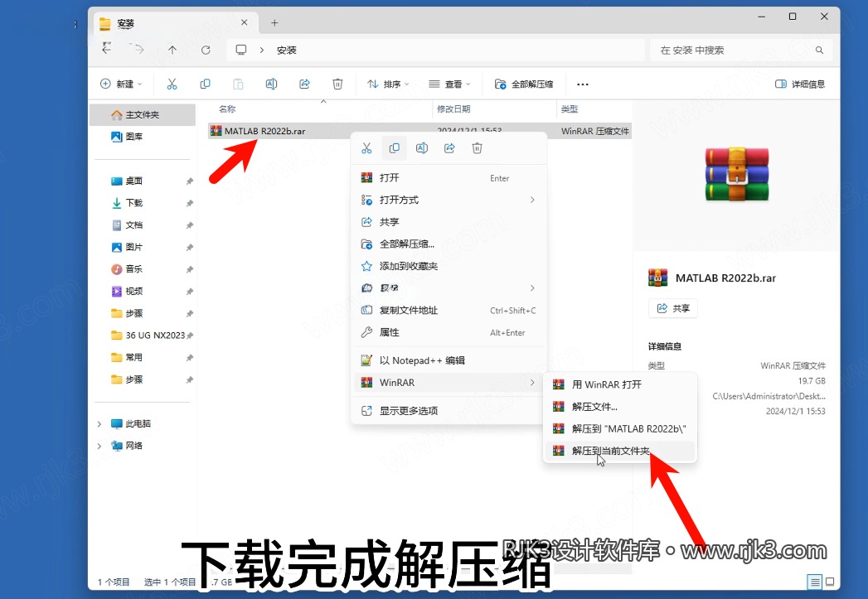Go forward with the forward arrow
868x599 pixels.
[x=139, y=50]
